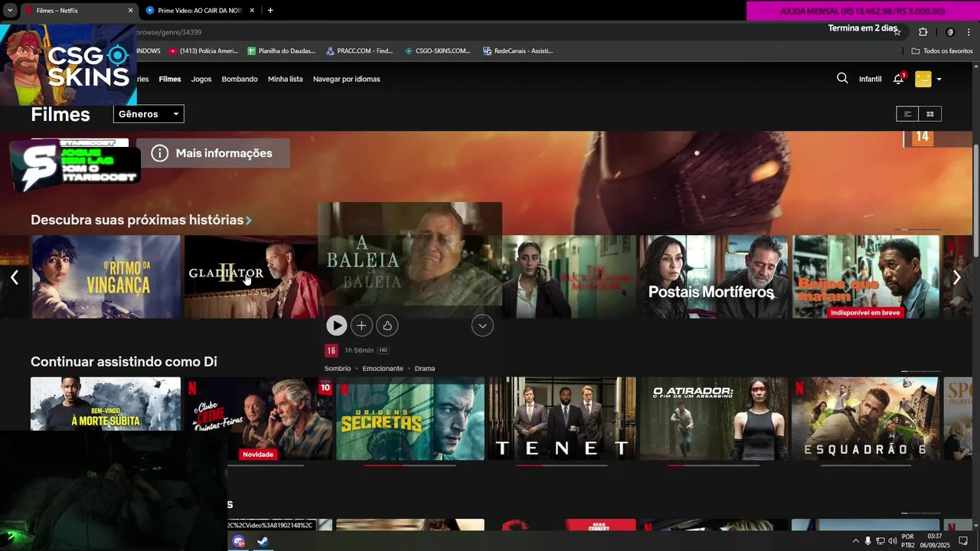
Task: Click the yellow profile avatar
Action: 923,79
